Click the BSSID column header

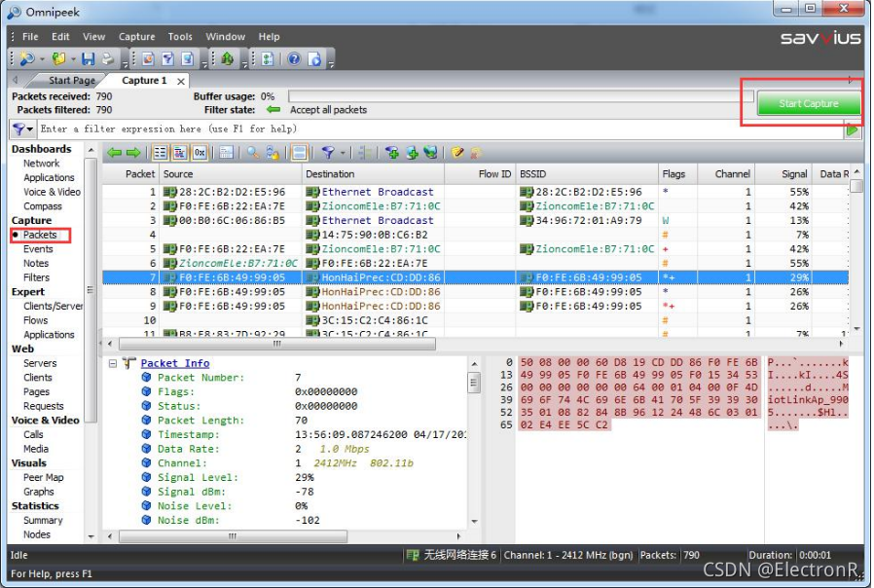point(587,174)
